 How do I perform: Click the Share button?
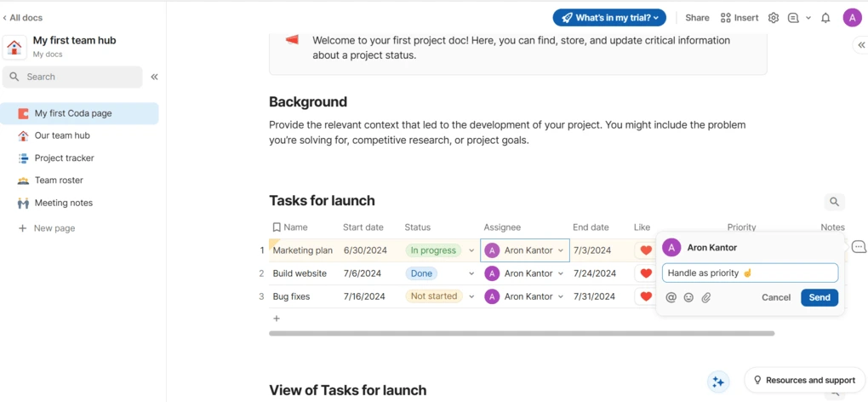tap(697, 18)
